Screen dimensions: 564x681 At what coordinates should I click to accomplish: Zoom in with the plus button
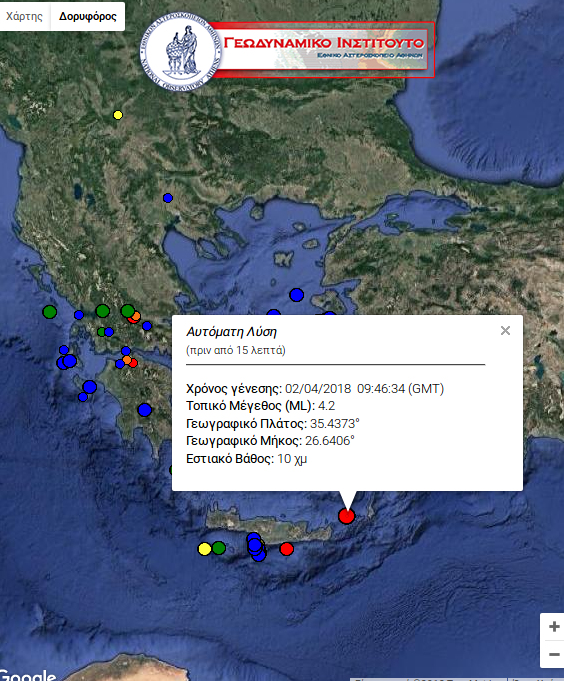pyautogui.click(x=554, y=626)
